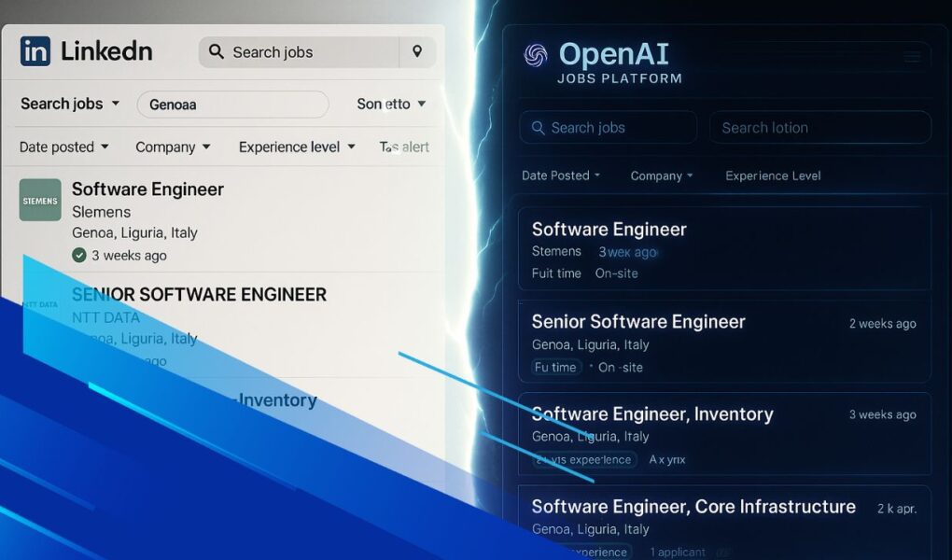Screen dimensions: 952x560
Task: Click the green verified checkmark beside 3 weeks ago
Action: pos(79,255)
